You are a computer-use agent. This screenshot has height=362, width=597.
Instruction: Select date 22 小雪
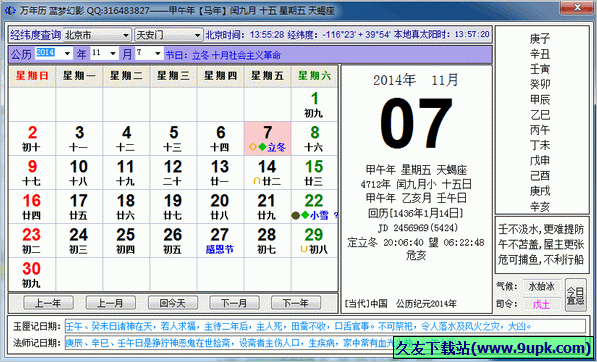tap(314, 207)
